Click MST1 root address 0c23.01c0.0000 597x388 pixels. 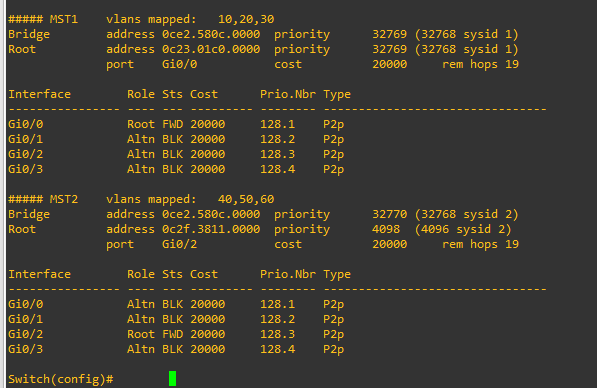click(211, 49)
